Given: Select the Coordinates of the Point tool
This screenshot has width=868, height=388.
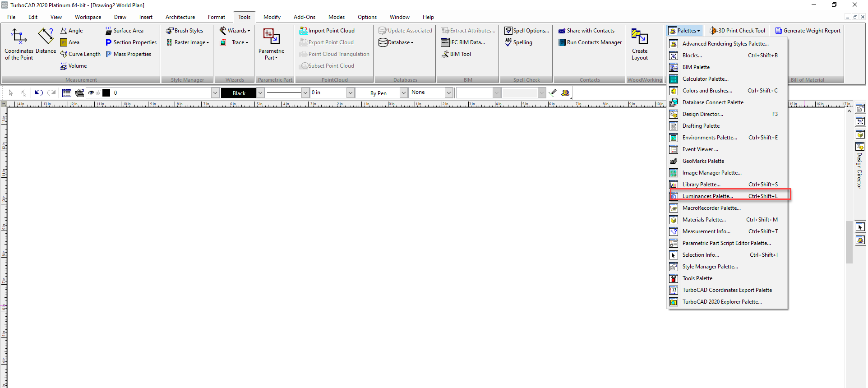Looking at the screenshot, I should [19, 44].
